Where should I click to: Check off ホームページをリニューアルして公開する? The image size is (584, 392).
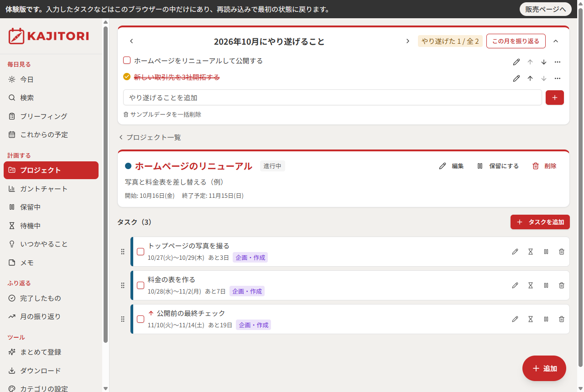127,60
